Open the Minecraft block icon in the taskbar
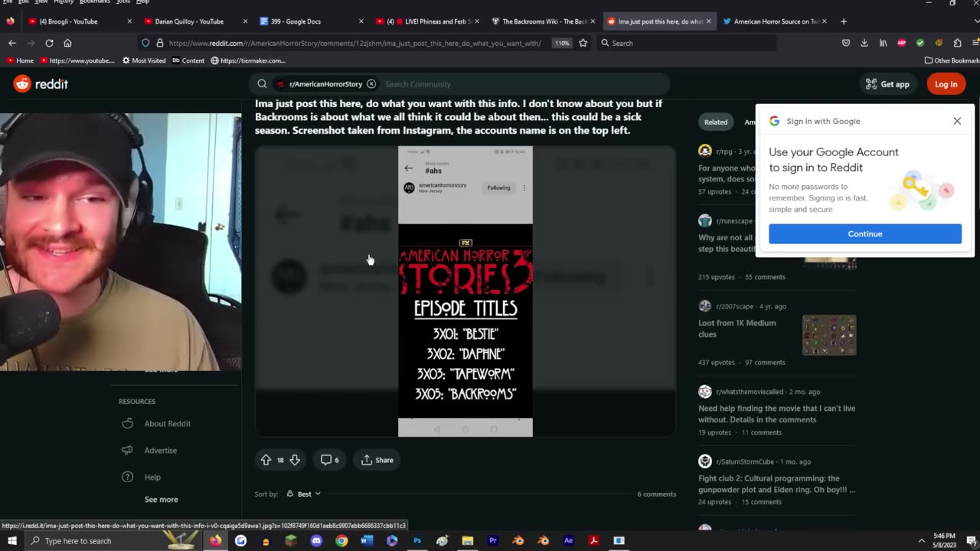The width and height of the screenshot is (980, 551). pos(291,541)
